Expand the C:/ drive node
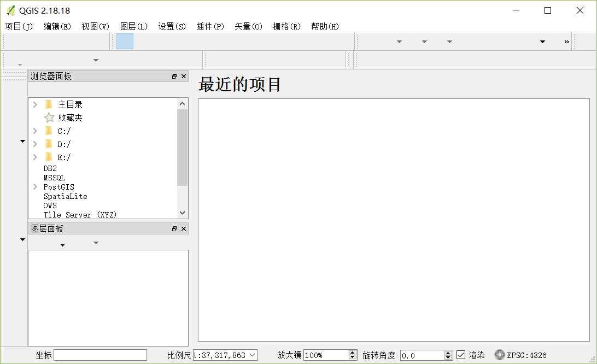Image resolution: width=597 pixels, height=364 pixels. (x=35, y=131)
